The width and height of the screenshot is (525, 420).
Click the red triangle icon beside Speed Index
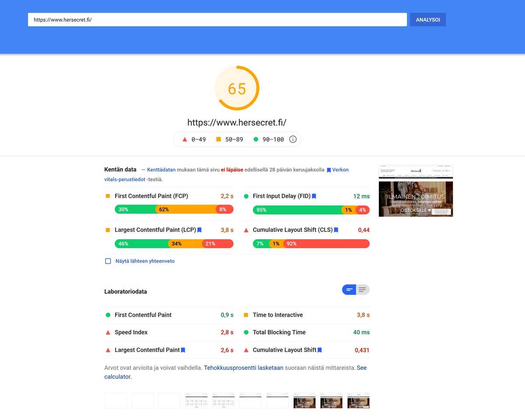click(108, 332)
